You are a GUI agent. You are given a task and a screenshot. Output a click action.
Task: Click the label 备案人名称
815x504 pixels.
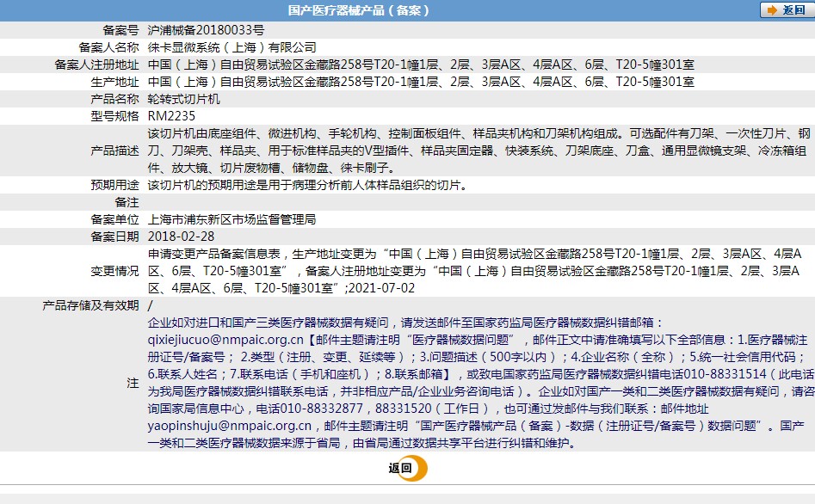click(108, 47)
